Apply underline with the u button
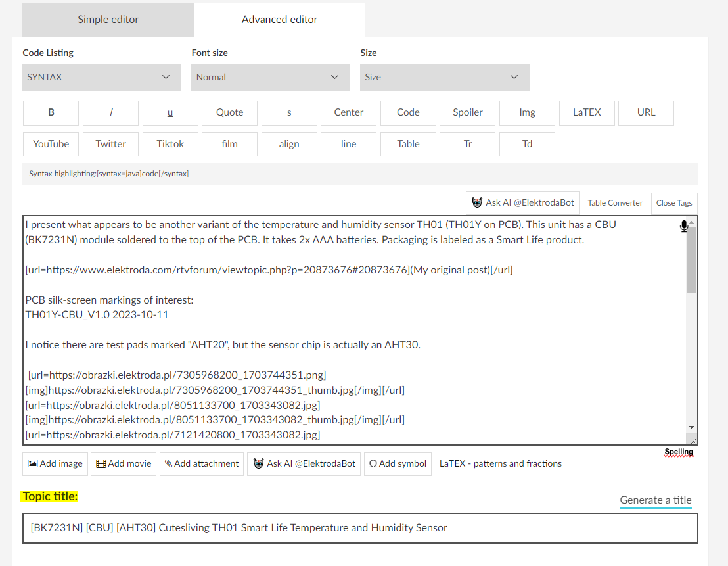Viewport: 728px width, 566px height. click(x=170, y=112)
